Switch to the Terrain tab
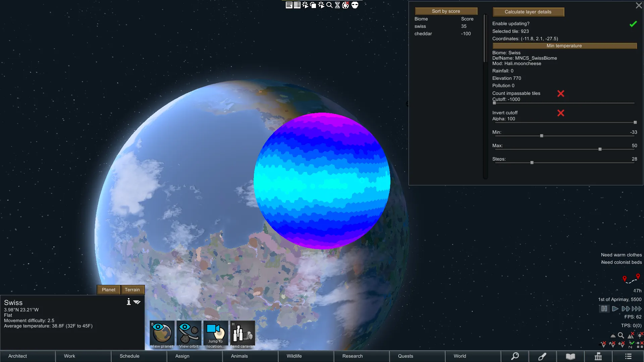This screenshot has width=644, height=362. [132, 290]
